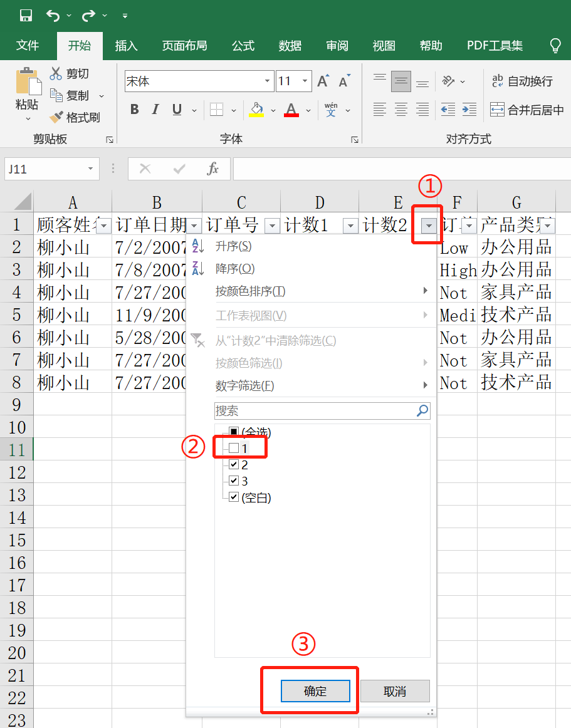The width and height of the screenshot is (571, 728).
Task: Open the 文件 (File) tab
Action: point(28,46)
